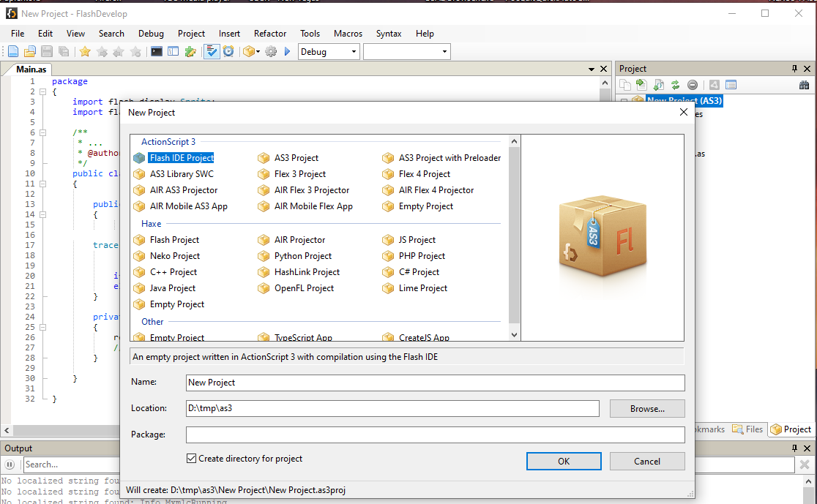Open the empty target combo box
817x504 pixels.
tap(406, 51)
